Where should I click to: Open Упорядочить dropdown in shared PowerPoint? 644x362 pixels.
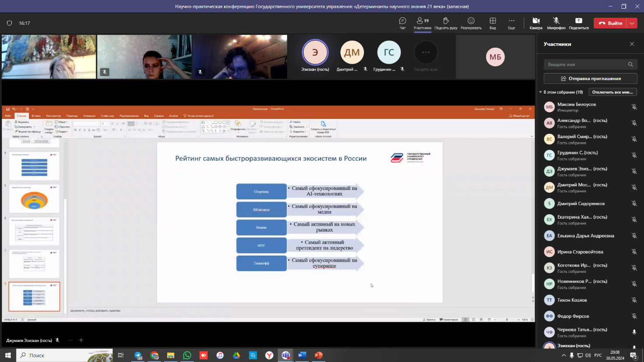(x=238, y=126)
